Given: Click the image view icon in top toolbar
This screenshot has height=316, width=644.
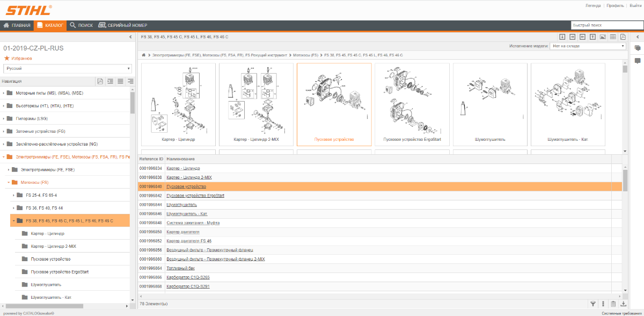Looking at the screenshot, I should pyautogui.click(x=603, y=37).
